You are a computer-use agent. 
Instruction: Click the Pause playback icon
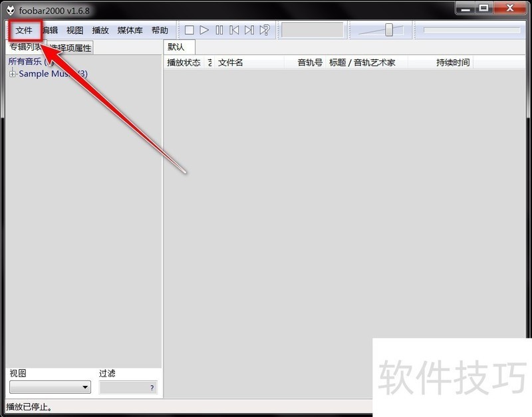219,29
